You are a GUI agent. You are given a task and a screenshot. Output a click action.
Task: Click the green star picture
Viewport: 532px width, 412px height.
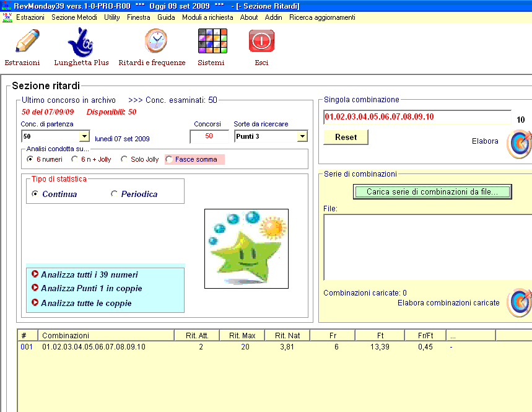pyautogui.click(x=246, y=249)
